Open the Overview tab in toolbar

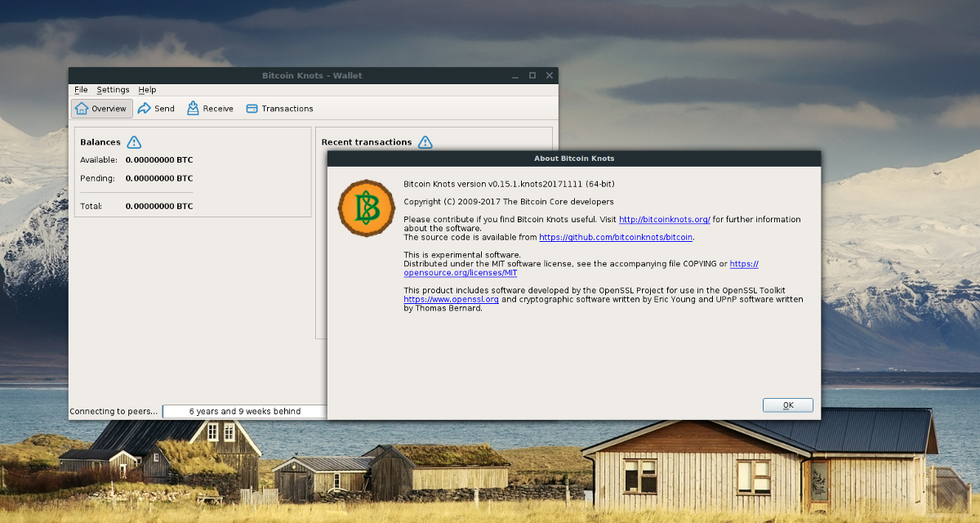(102, 109)
